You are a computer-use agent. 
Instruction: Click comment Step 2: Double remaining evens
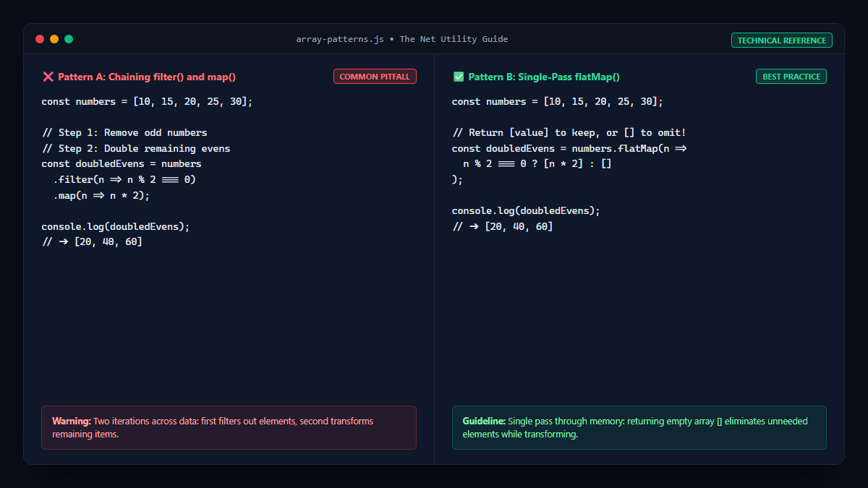tap(135, 149)
